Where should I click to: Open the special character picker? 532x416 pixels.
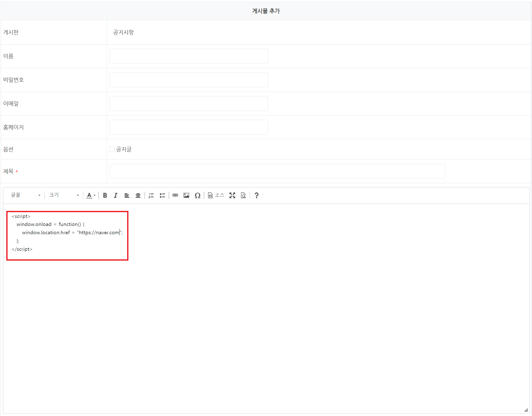[198, 195]
